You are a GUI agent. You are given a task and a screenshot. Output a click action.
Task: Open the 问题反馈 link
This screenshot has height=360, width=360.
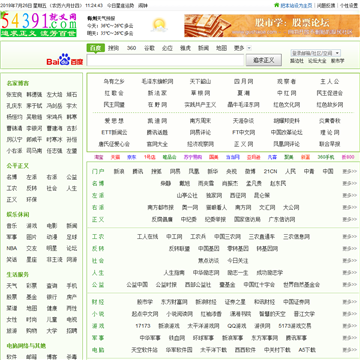[x=326, y=6]
